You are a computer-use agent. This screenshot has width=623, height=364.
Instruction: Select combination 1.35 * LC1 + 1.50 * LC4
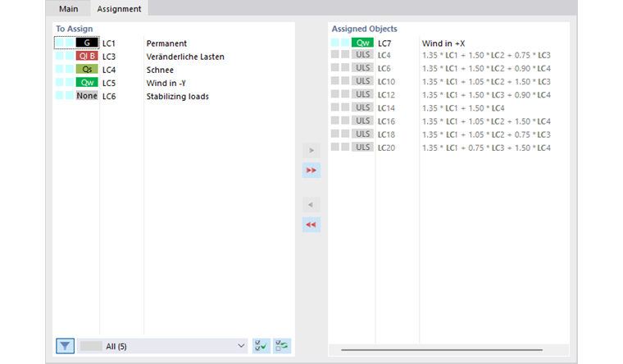[x=463, y=108]
